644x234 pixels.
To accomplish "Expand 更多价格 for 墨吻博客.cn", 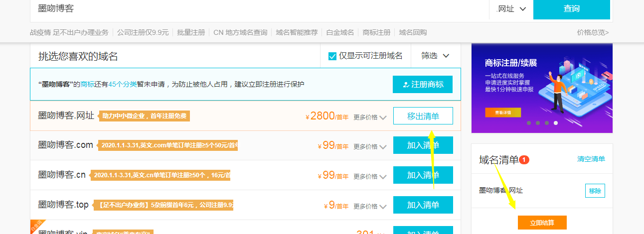I will coord(370,177).
